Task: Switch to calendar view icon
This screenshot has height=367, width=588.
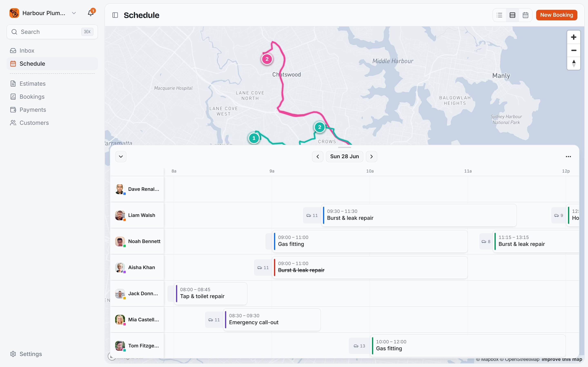Action: [526, 15]
